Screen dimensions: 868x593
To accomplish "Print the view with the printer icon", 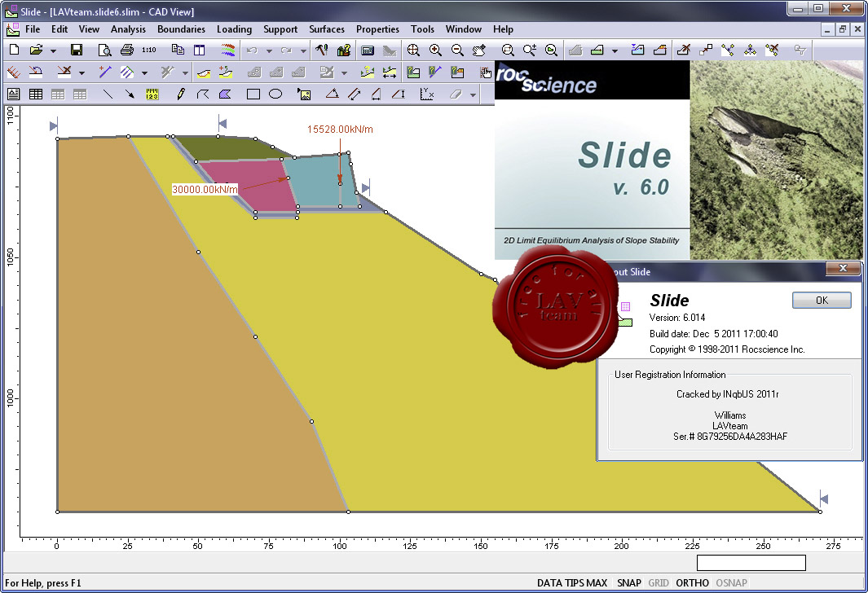I will 127,51.
